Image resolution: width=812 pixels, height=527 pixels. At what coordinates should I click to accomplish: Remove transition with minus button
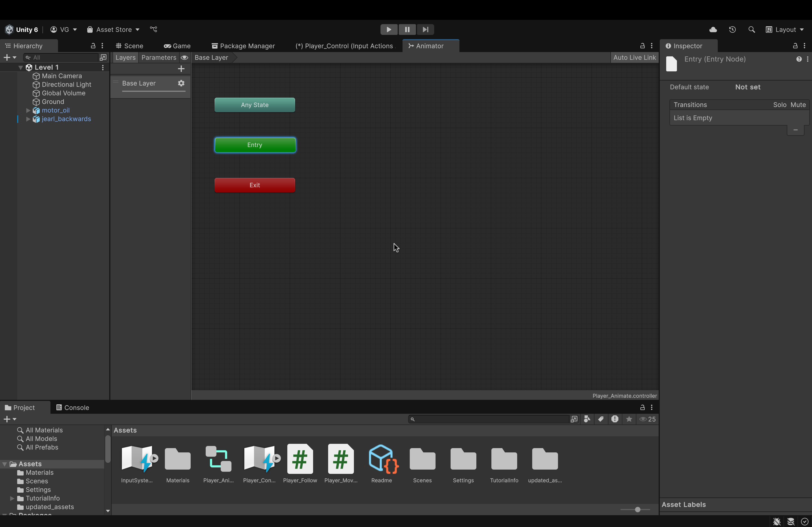[795, 130]
